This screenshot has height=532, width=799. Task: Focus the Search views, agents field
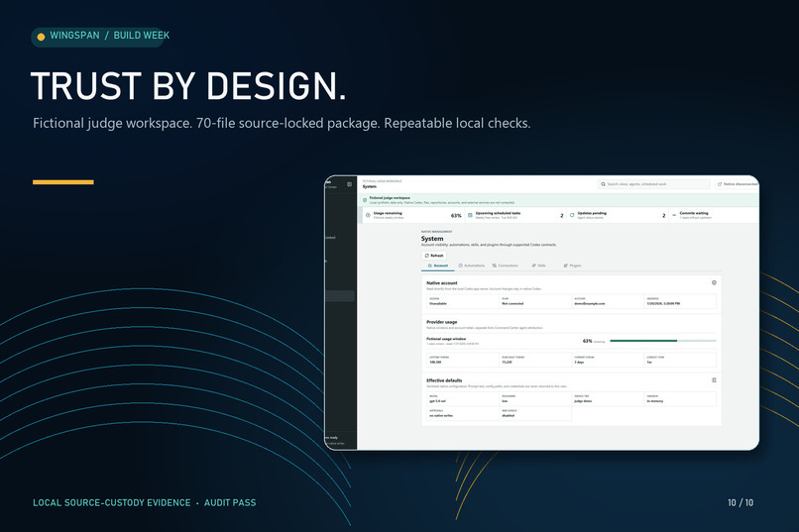tap(654, 184)
